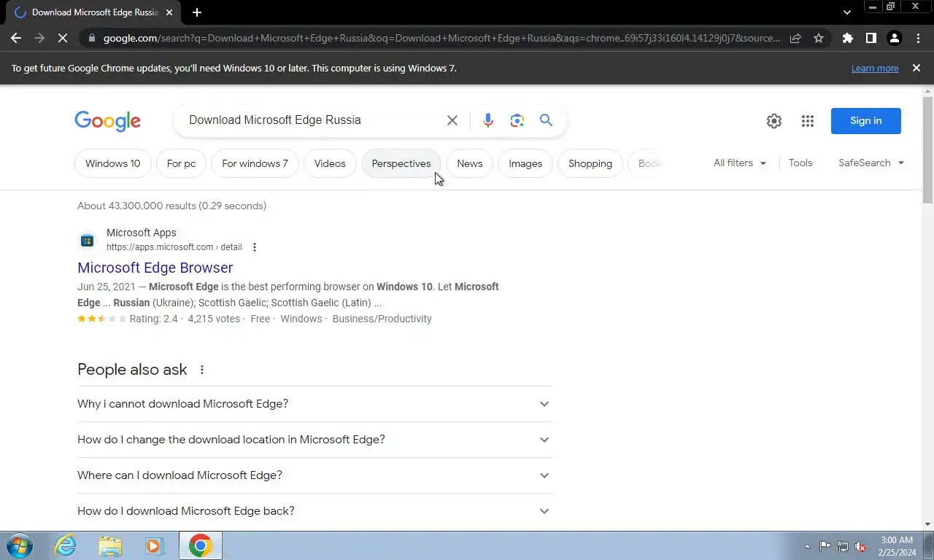Open the Chrome three-dot menu
The image size is (934, 560).
coord(918,38)
